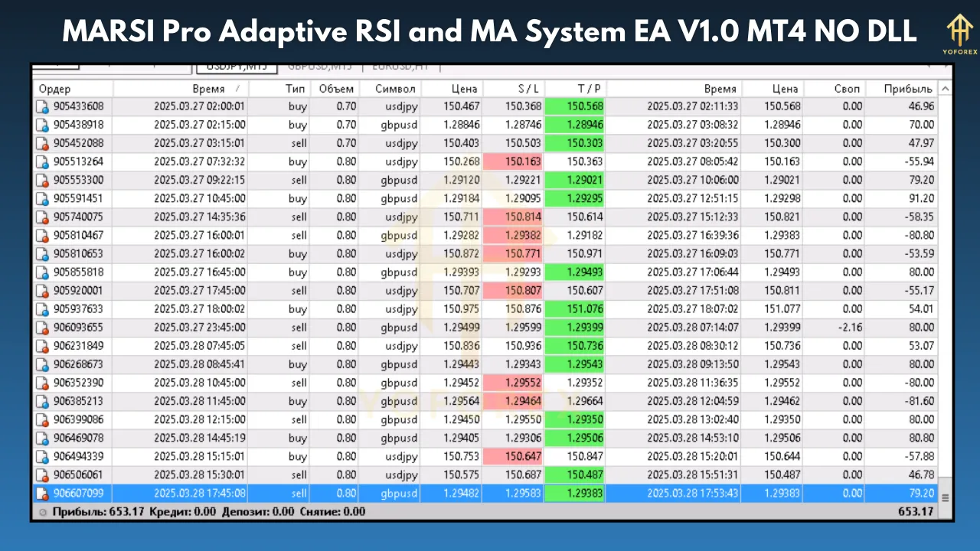Click the red S/L cell 150.163
Screen dimensions: 980x551
tap(513, 161)
